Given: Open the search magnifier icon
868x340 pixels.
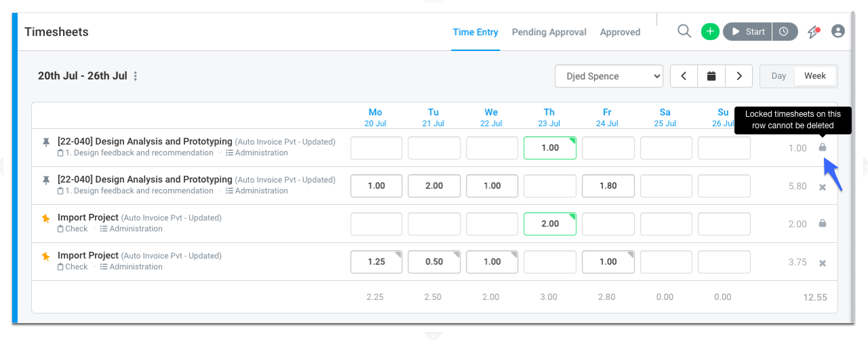Looking at the screenshot, I should click(x=684, y=31).
